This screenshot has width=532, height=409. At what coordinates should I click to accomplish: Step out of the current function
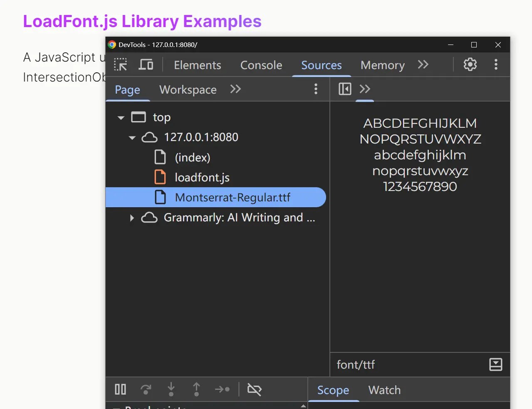(x=196, y=389)
